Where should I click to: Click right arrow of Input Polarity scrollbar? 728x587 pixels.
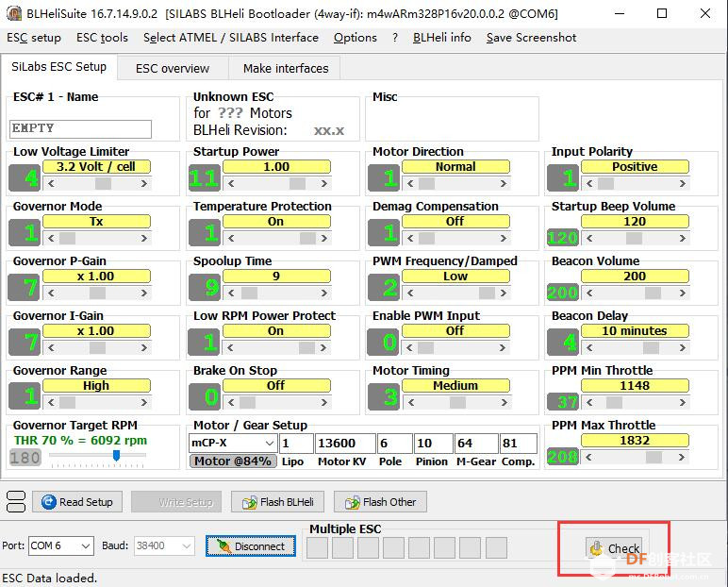click(683, 184)
